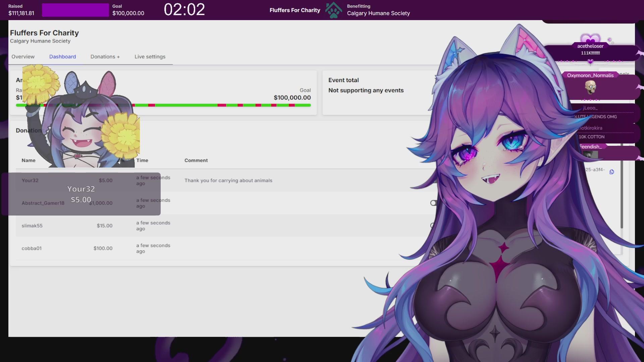Click the purple heart divider under acetheloser's donation
The height and width of the screenshot is (362, 644).
click(590, 62)
